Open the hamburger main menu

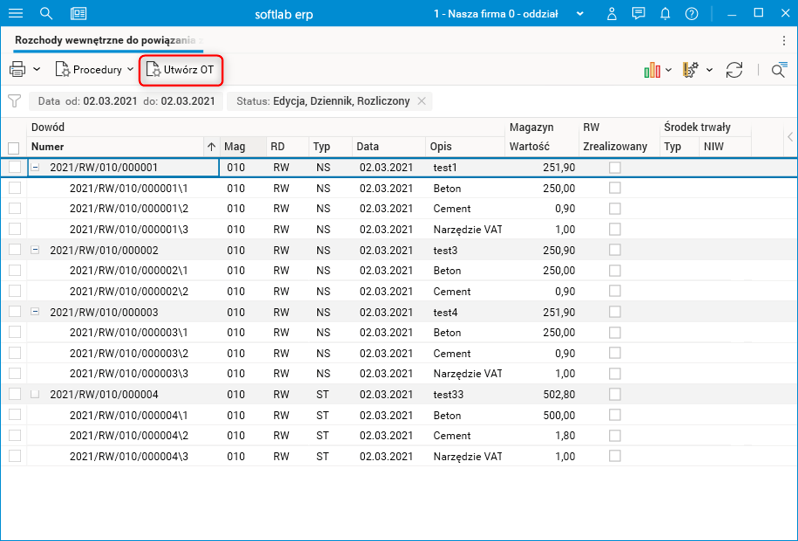point(15,14)
